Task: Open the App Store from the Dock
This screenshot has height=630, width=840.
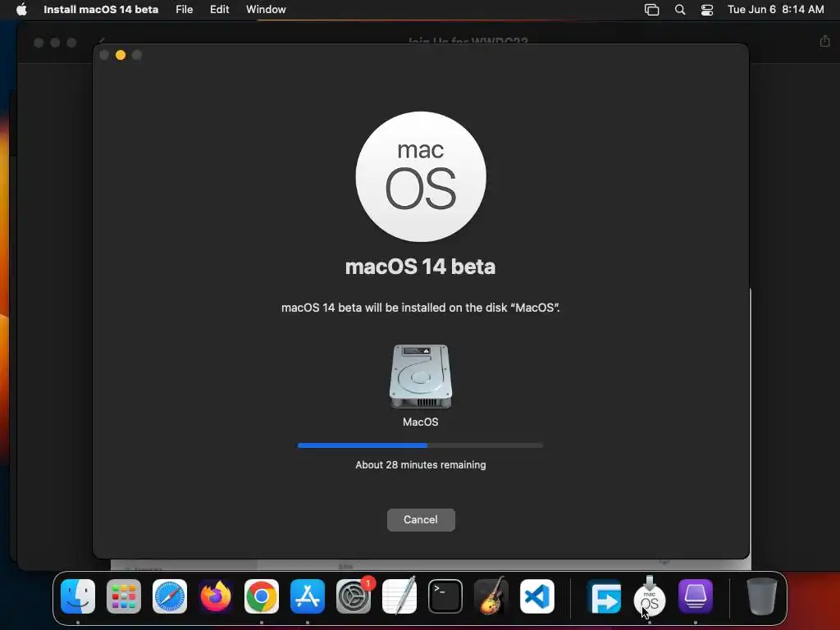Action: tap(308, 596)
